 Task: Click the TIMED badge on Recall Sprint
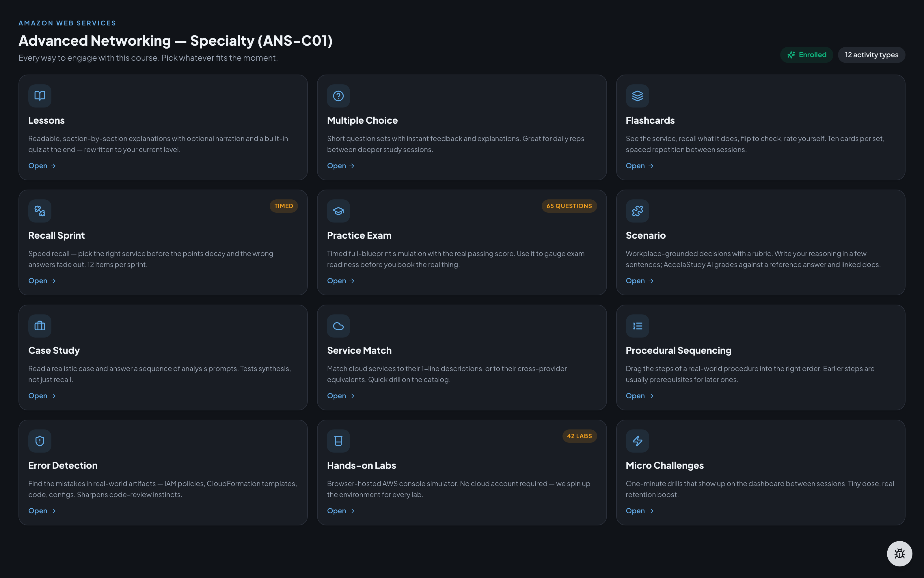tap(284, 206)
